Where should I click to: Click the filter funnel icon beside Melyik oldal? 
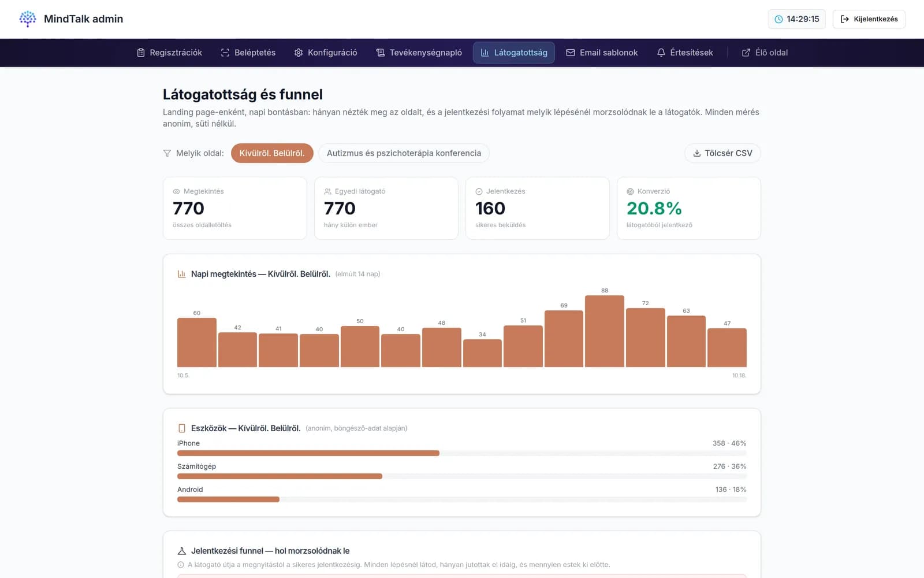(x=167, y=153)
